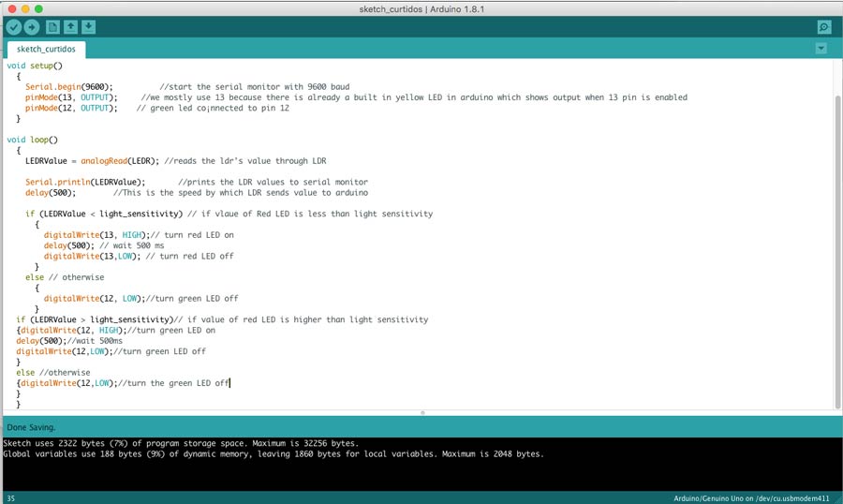Click console line 'Sketch uses 2322 bytes'
This screenshot has height=504, width=843.
click(180, 443)
